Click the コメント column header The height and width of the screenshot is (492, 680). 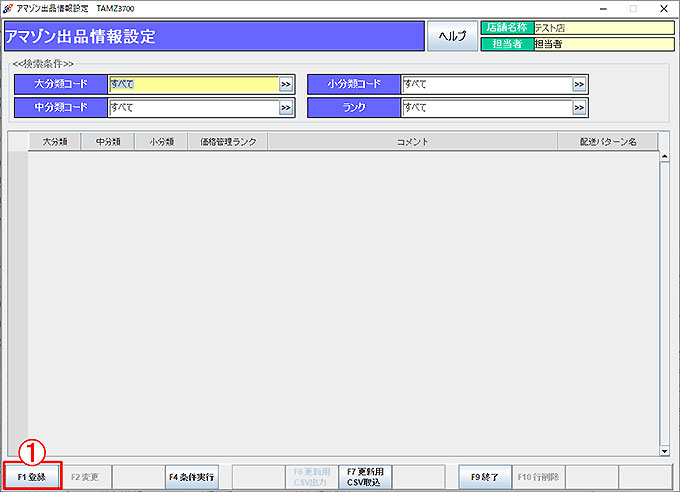pyautogui.click(x=412, y=142)
